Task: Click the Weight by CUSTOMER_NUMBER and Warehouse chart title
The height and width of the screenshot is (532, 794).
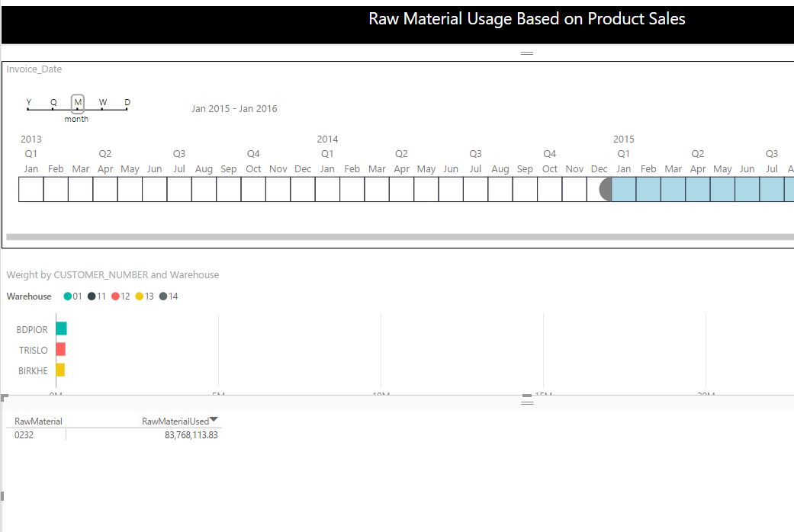Action: tap(112, 275)
